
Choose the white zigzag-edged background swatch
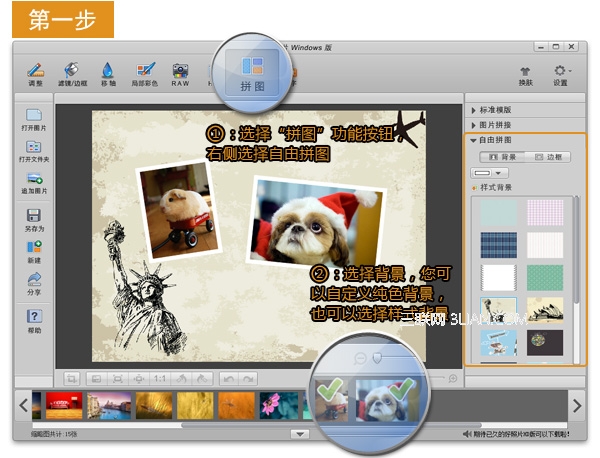[499, 278]
